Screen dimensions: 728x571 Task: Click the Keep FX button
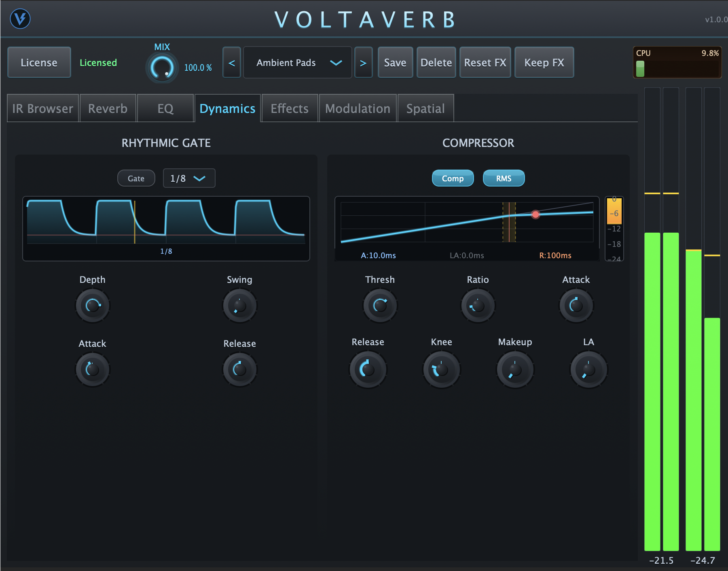(544, 62)
